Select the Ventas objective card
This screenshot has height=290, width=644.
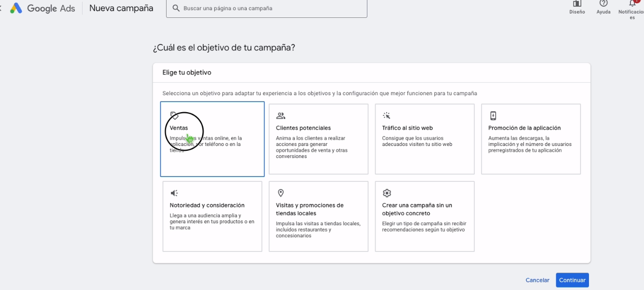click(x=212, y=139)
